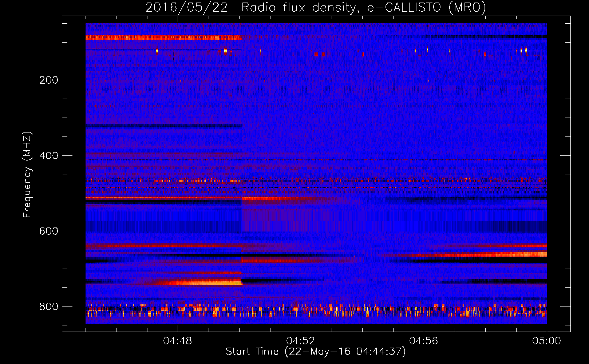Click the bright emission band near 660 MHz at 05:00
This screenshot has height=364, width=589.
(x=510, y=254)
